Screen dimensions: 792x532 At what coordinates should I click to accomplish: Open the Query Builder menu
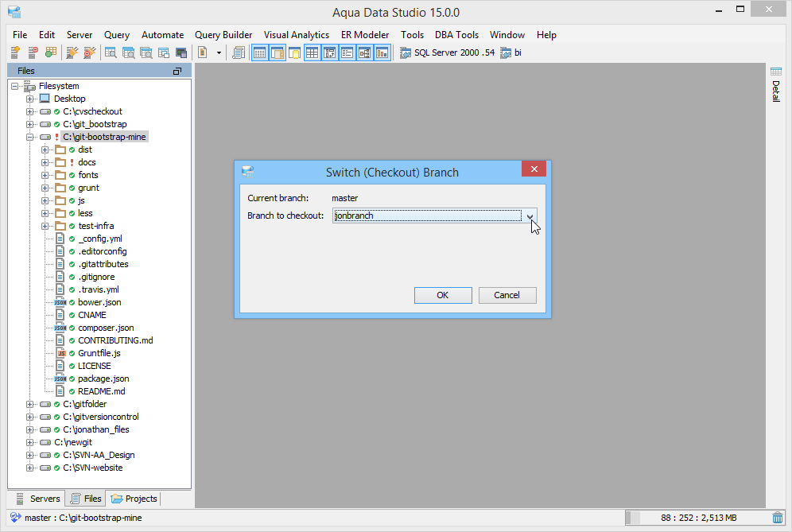coord(223,35)
